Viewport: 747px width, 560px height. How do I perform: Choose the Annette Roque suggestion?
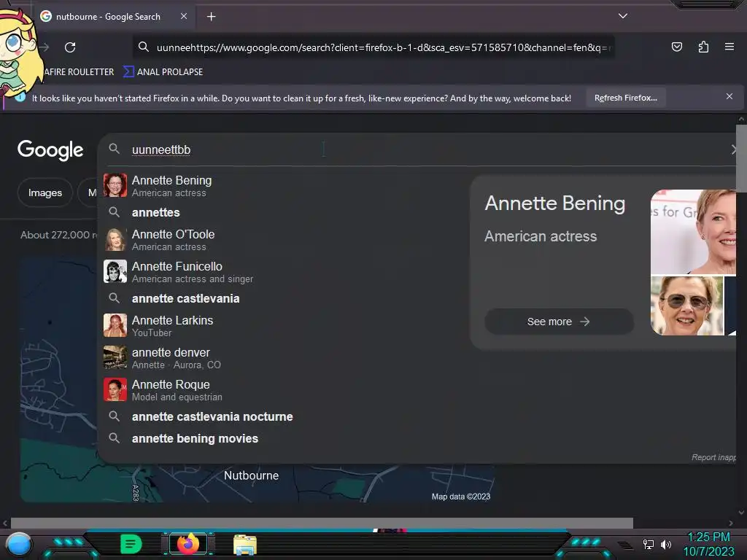(284, 389)
